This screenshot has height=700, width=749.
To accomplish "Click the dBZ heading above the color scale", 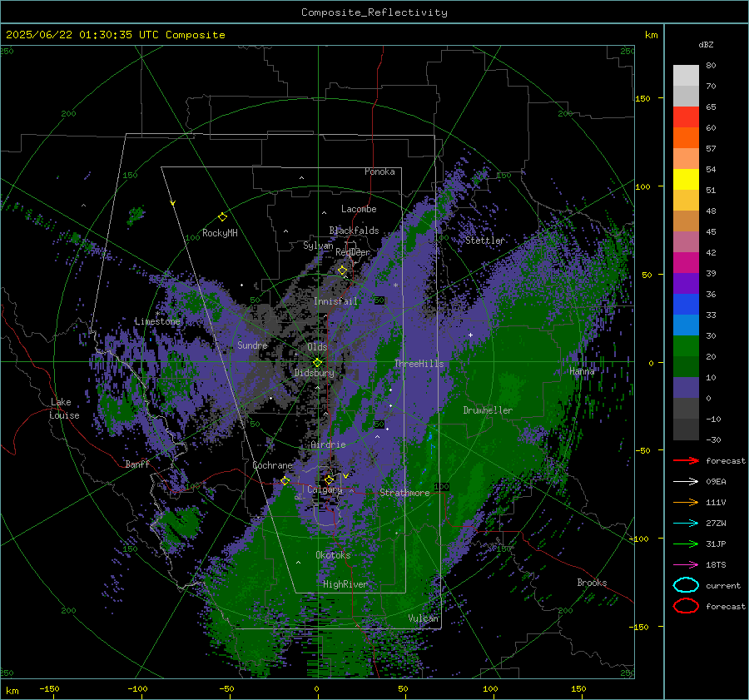I will coord(706,44).
